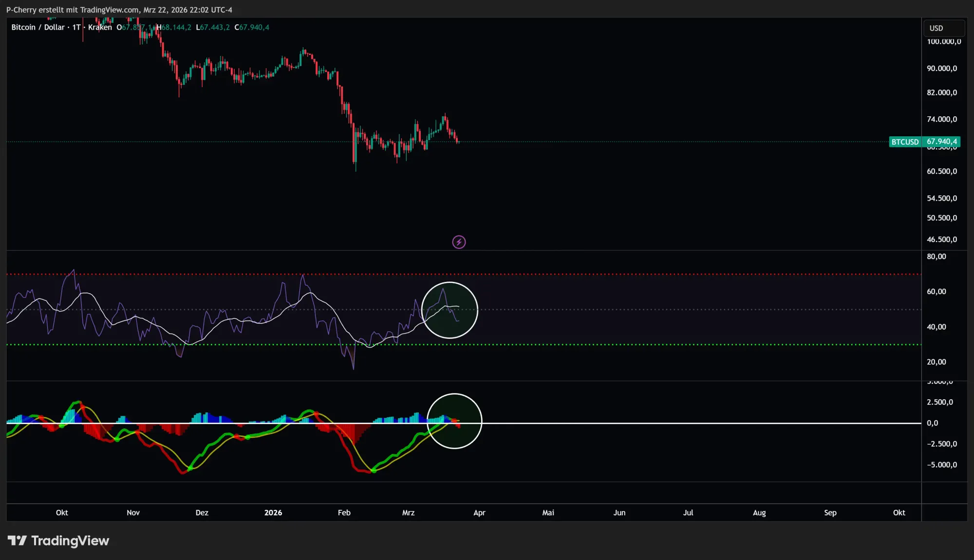Open the USD currency dropdown

(x=936, y=28)
